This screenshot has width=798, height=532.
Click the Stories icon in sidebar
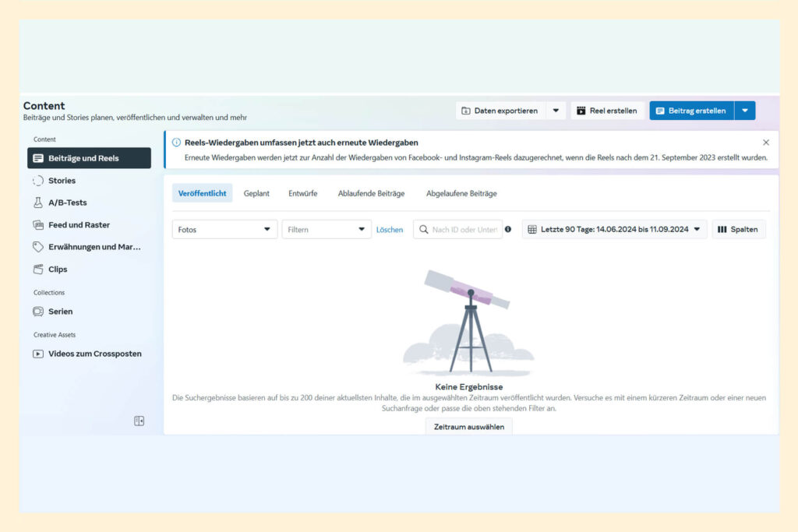point(38,181)
